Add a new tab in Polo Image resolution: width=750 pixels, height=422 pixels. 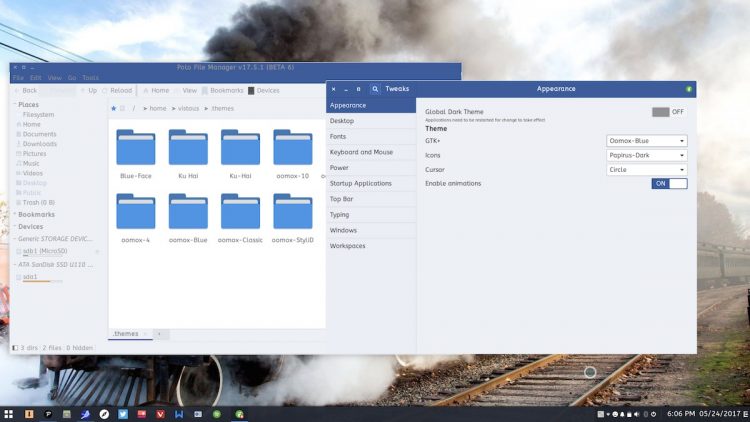point(159,333)
